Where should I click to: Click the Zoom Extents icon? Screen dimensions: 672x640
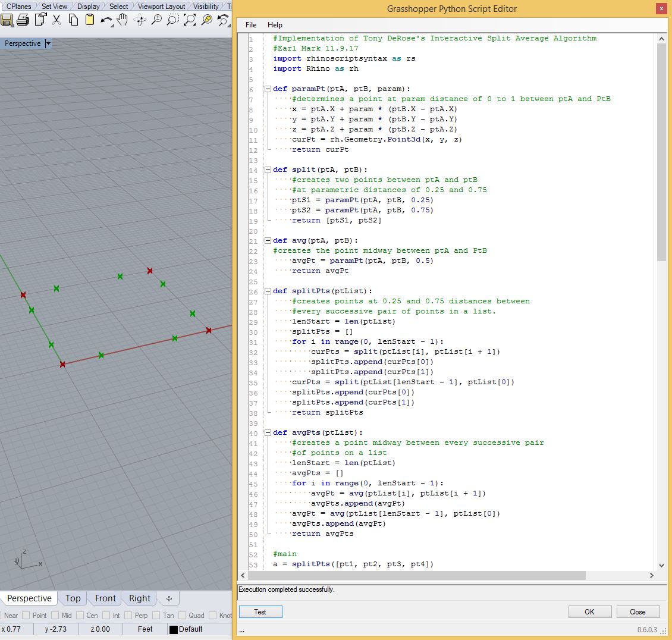pyautogui.click(x=190, y=20)
